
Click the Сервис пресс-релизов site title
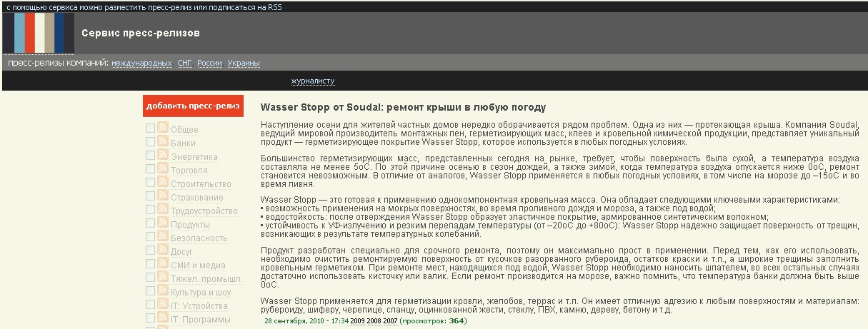[x=141, y=34]
